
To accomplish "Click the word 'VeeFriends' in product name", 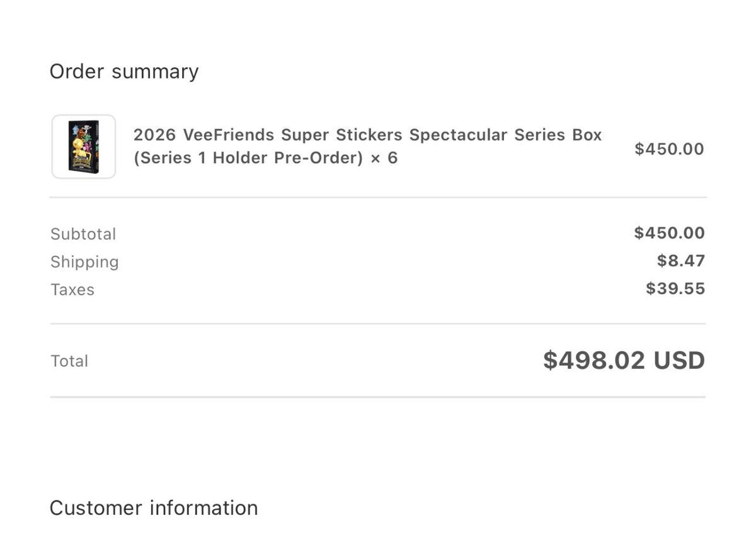I will [x=229, y=135].
